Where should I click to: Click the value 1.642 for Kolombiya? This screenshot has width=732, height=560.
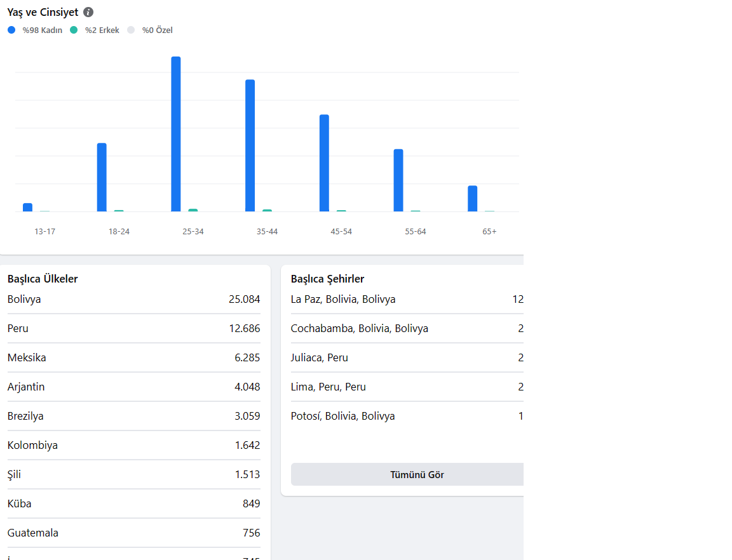coord(247,445)
